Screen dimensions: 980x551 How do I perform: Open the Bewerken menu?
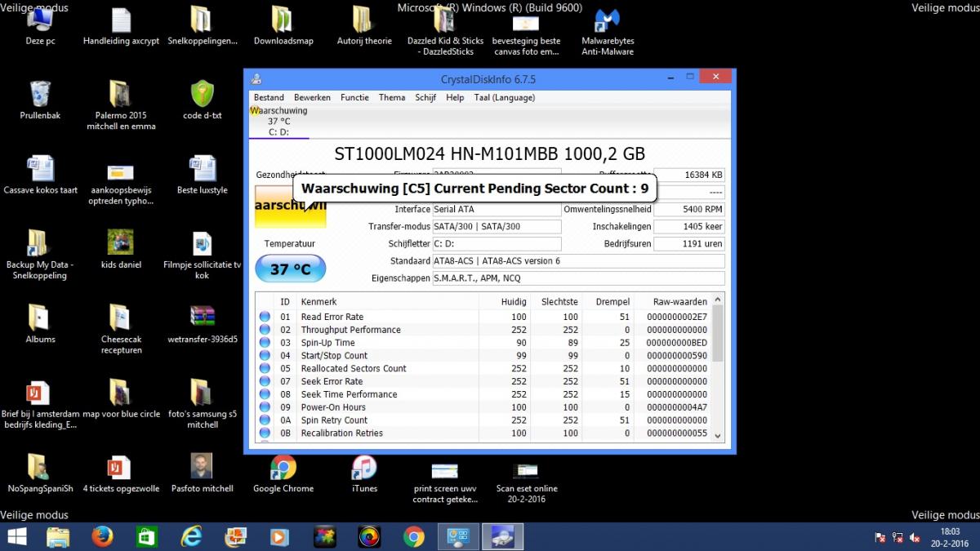point(312,97)
